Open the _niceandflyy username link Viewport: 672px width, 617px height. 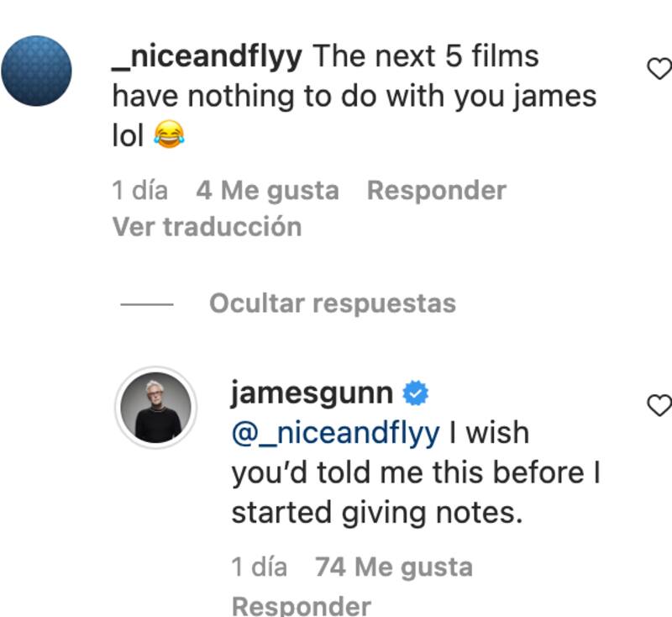(207, 56)
